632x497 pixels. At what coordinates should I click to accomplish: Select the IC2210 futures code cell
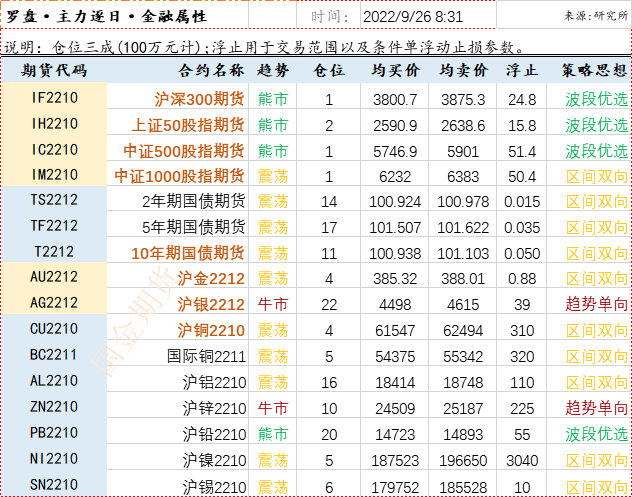[x=54, y=150]
